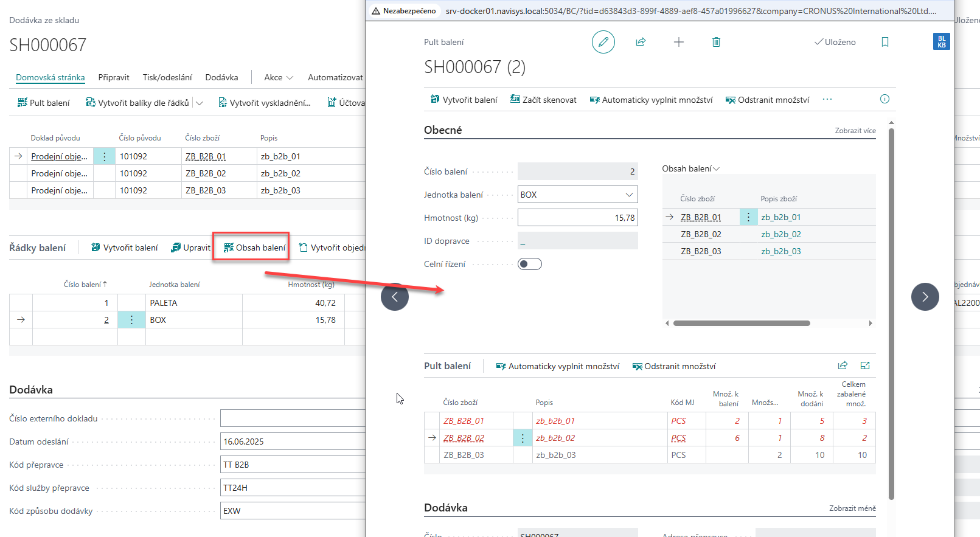
Task: Click the share icon in header
Action: click(x=641, y=42)
